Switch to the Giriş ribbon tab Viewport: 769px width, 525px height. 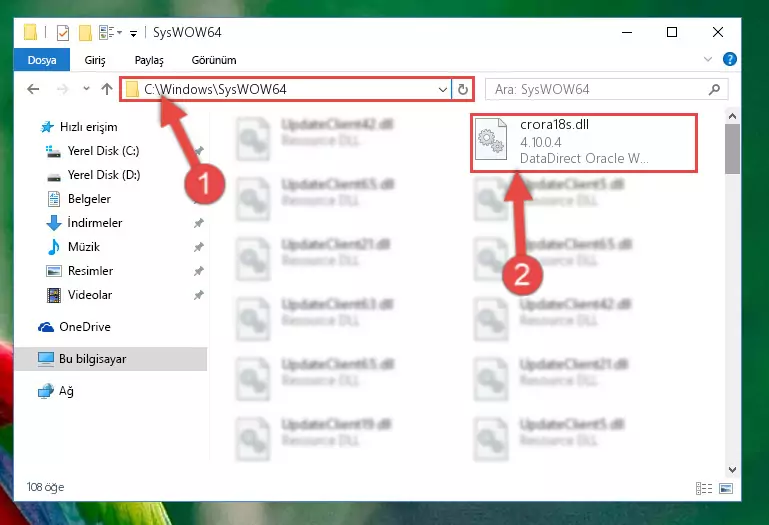tap(95, 60)
